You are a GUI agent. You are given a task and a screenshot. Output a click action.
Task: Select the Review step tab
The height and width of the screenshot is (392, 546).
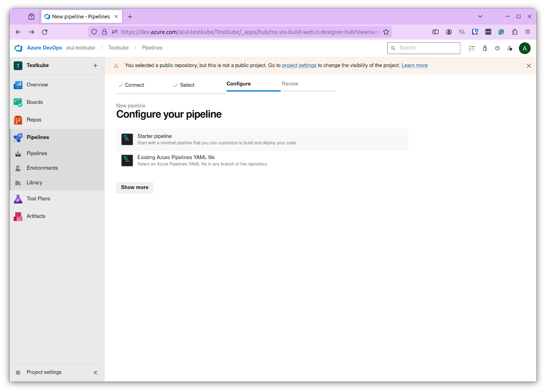(x=308, y=84)
